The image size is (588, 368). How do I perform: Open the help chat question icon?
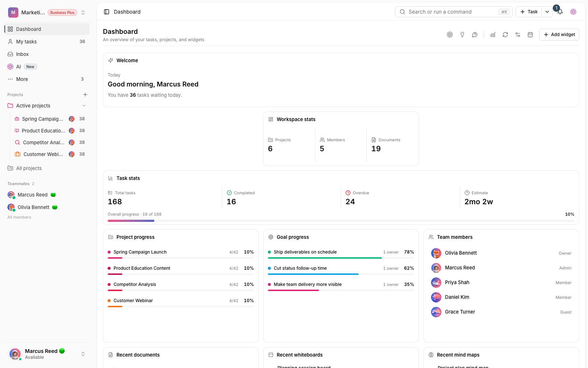coord(475,35)
